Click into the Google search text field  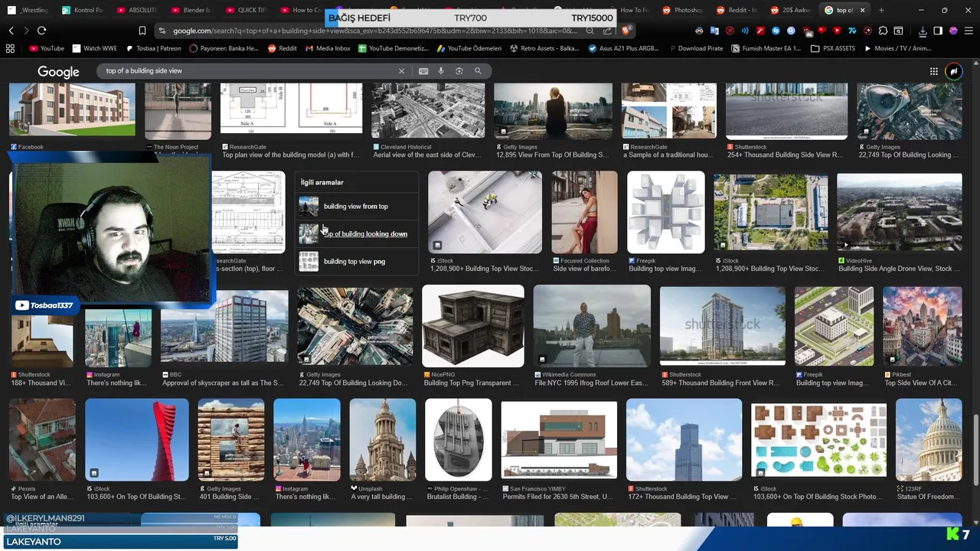coord(249,70)
